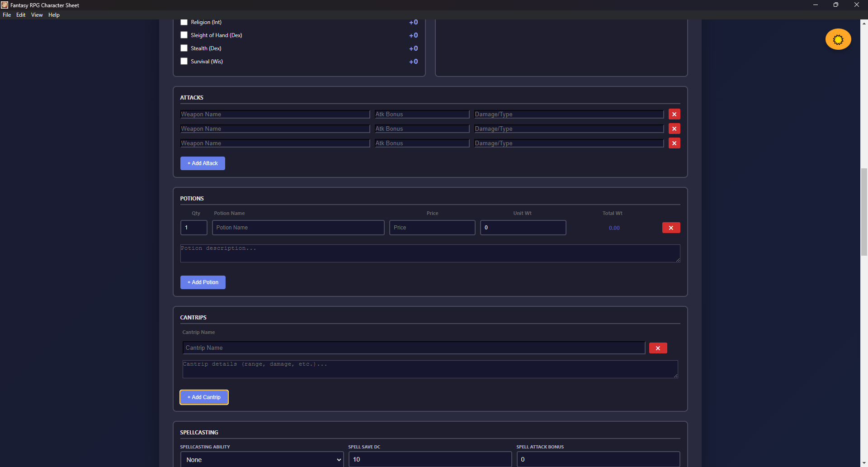Focus the Potion Name input field
Image resolution: width=868 pixels, height=467 pixels.
click(298, 228)
